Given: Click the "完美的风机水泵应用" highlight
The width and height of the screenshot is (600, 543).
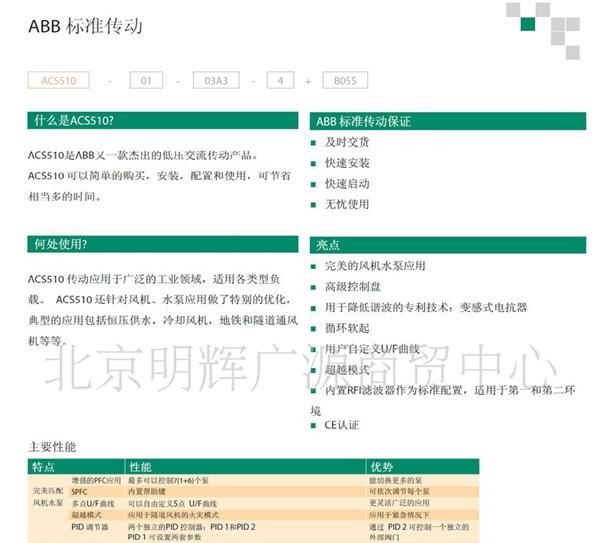Looking at the screenshot, I should (375, 266).
